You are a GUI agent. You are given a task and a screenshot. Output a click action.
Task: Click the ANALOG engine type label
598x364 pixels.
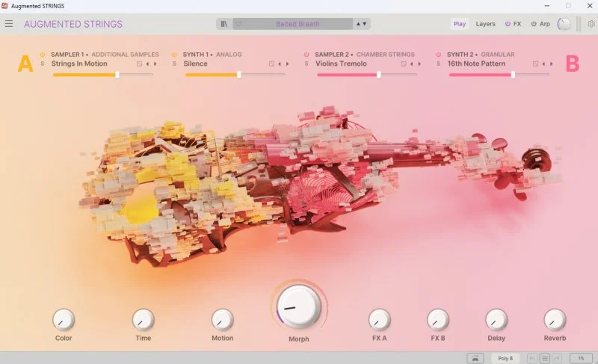(229, 55)
